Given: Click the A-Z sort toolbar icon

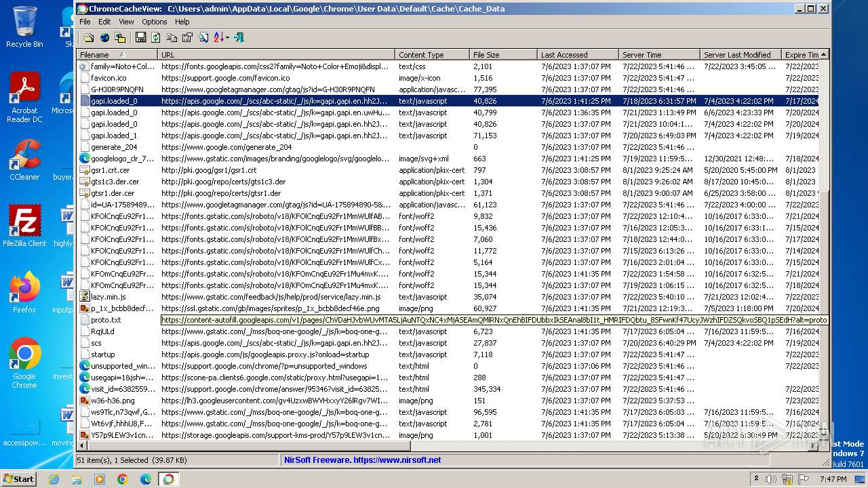Looking at the screenshot, I should (x=218, y=37).
